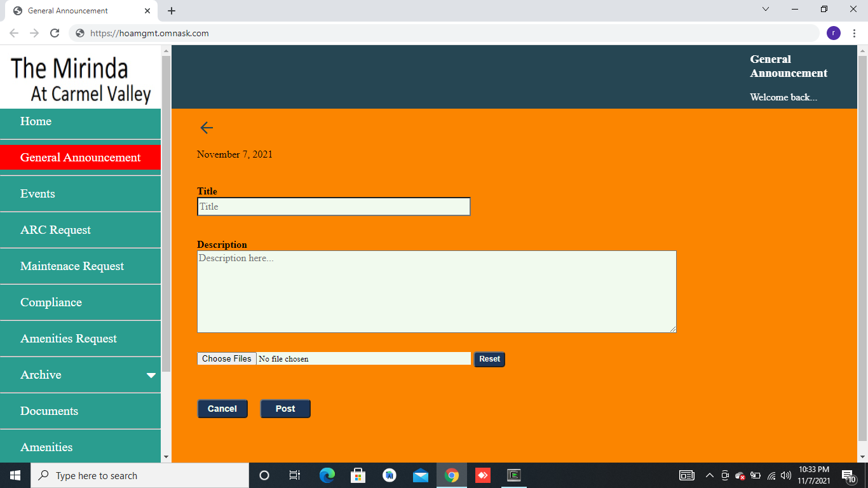Image resolution: width=868 pixels, height=488 pixels.
Task: Click into the Title input field
Action: point(334,207)
